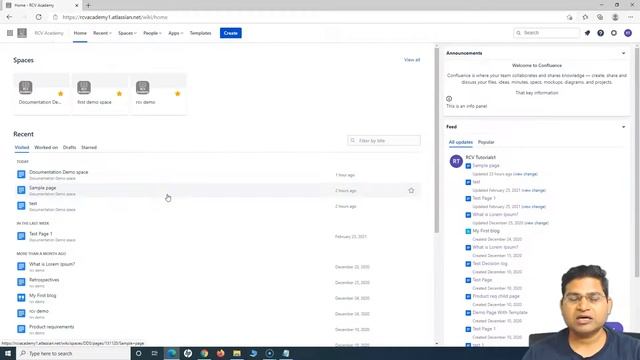Click page icon of Test Page 1 row
The width and height of the screenshot is (640, 360).
(x=21, y=236)
